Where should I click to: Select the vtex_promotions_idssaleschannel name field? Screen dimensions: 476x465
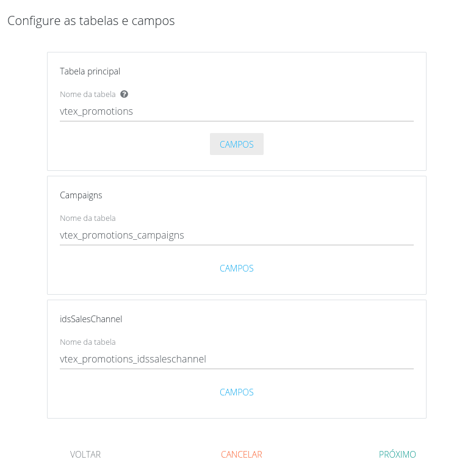coord(236,359)
